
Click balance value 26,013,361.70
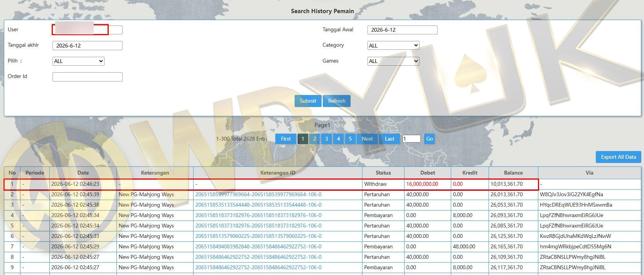[506, 194]
